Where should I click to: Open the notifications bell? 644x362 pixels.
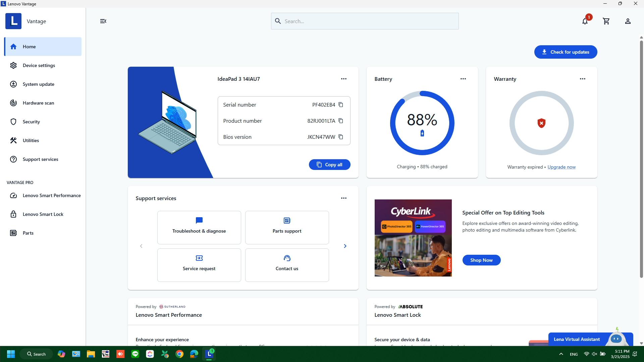click(x=585, y=21)
